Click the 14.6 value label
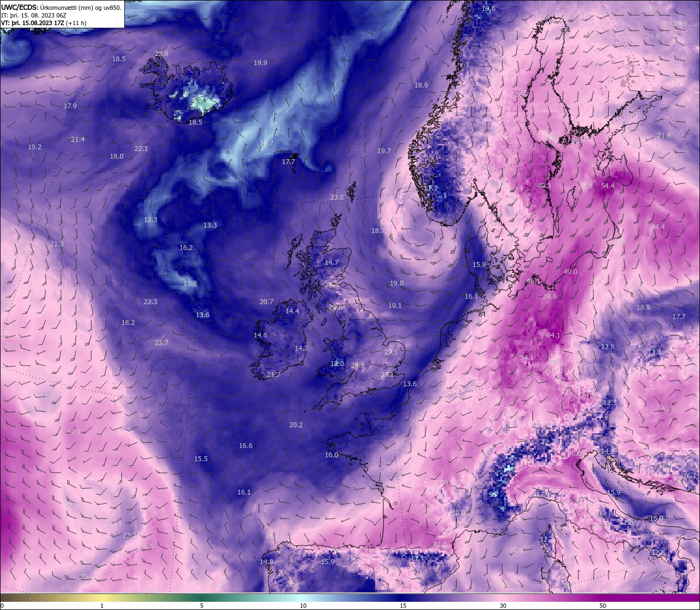The width and height of the screenshot is (700, 610). coord(260,335)
